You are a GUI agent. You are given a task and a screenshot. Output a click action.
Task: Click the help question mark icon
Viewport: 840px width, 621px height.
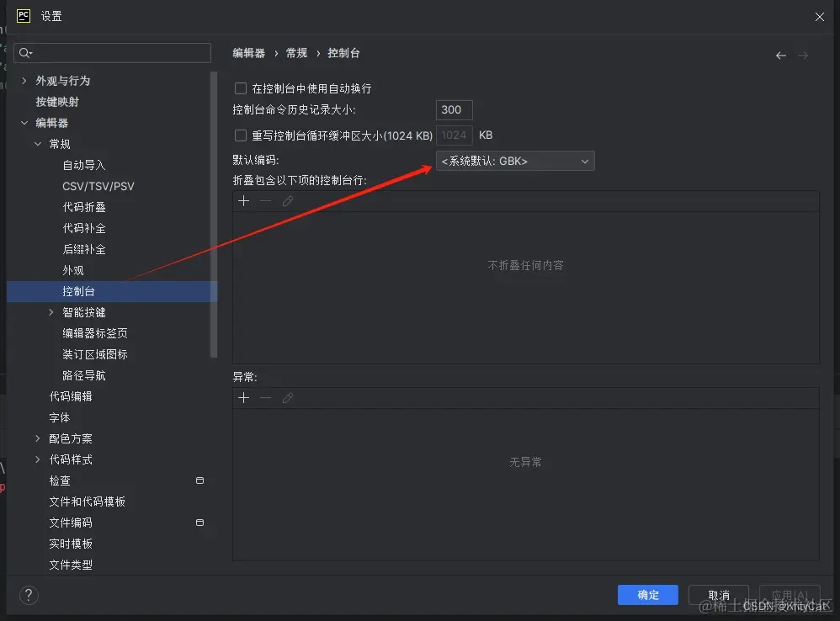pyautogui.click(x=28, y=595)
